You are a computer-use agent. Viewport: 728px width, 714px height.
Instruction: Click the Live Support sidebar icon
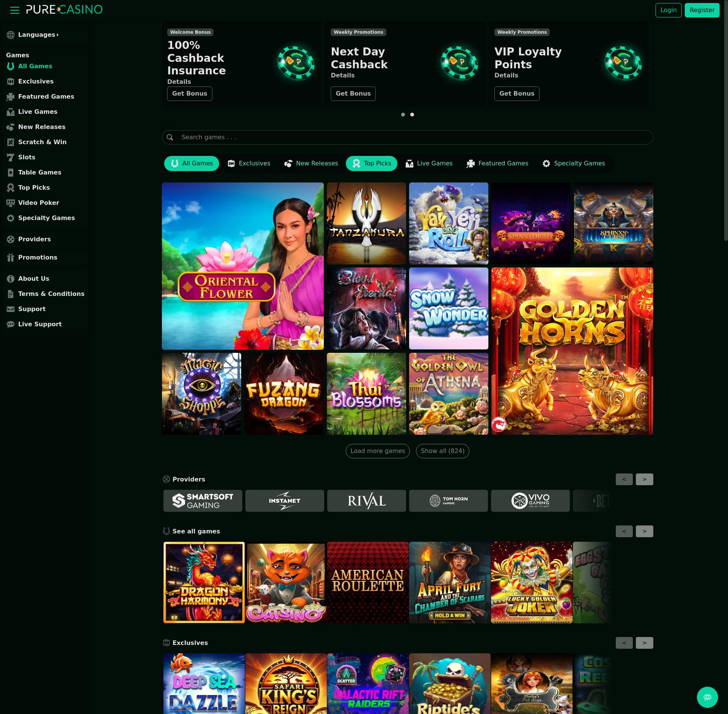tap(11, 324)
